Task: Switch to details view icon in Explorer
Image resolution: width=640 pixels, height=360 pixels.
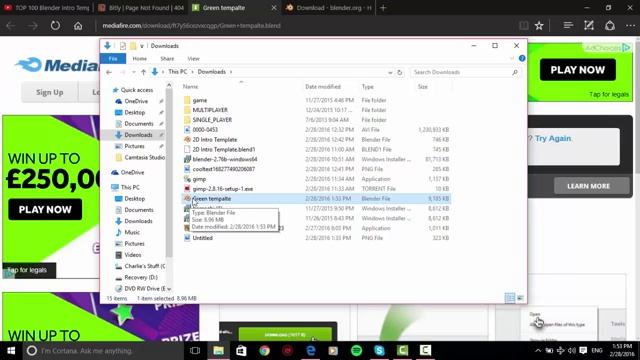Action: [x=510, y=298]
